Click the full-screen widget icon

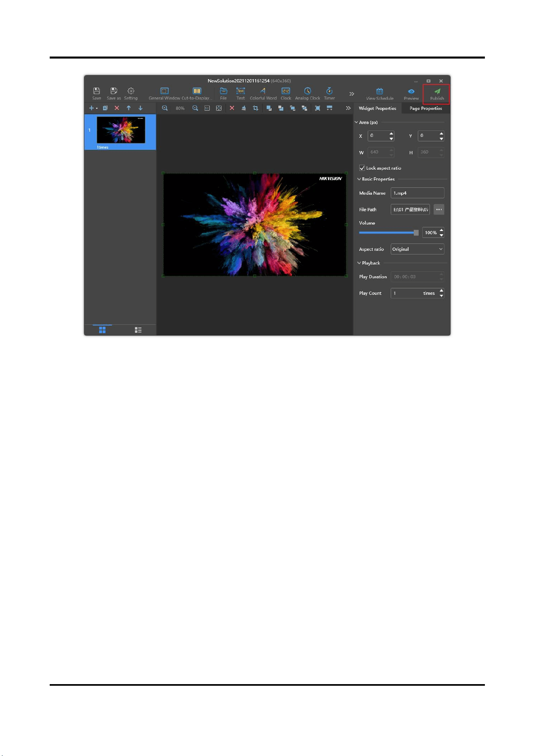318,108
